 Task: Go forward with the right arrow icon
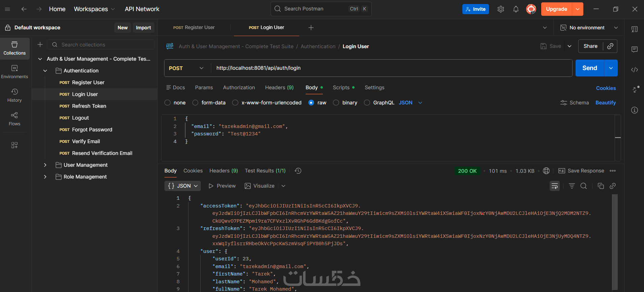[39, 9]
